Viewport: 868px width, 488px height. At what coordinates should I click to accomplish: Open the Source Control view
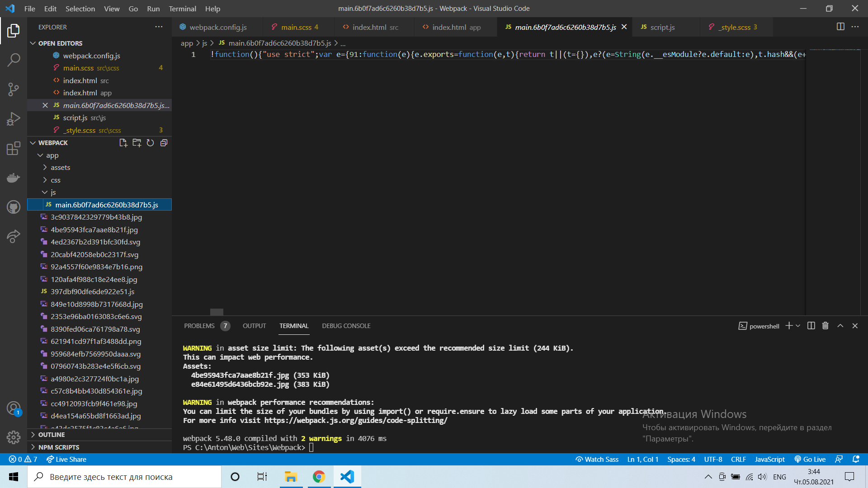click(14, 89)
